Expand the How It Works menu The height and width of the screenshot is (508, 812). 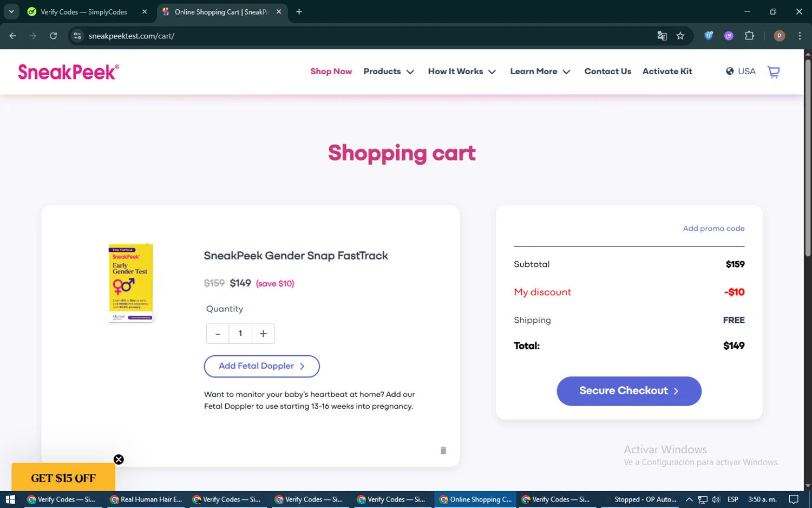(462, 71)
